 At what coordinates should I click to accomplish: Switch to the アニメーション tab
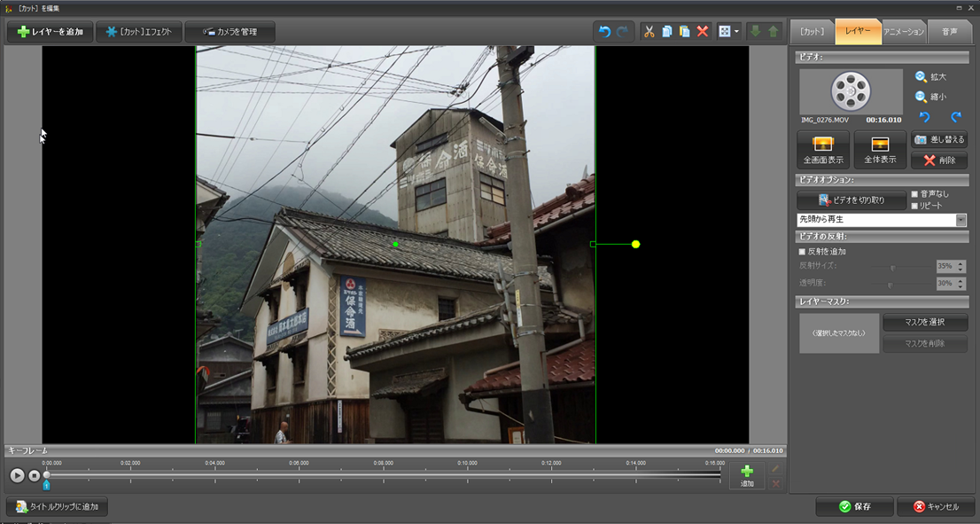click(x=904, y=32)
